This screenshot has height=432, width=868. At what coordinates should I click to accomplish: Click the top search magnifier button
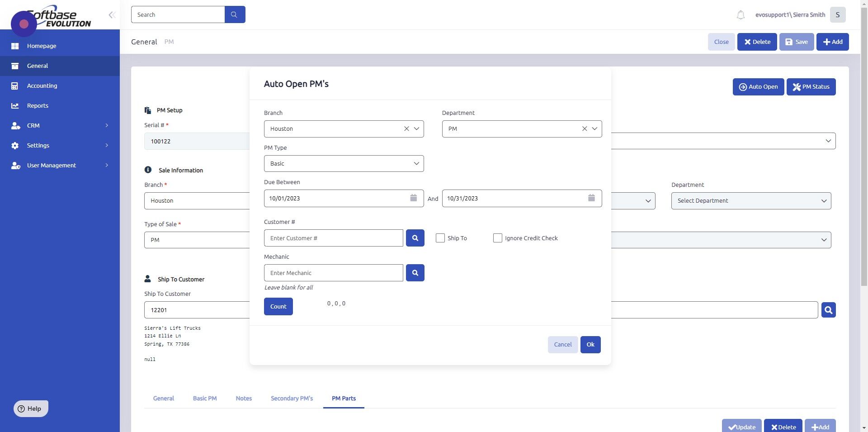pyautogui.click(x=234, y=14)
